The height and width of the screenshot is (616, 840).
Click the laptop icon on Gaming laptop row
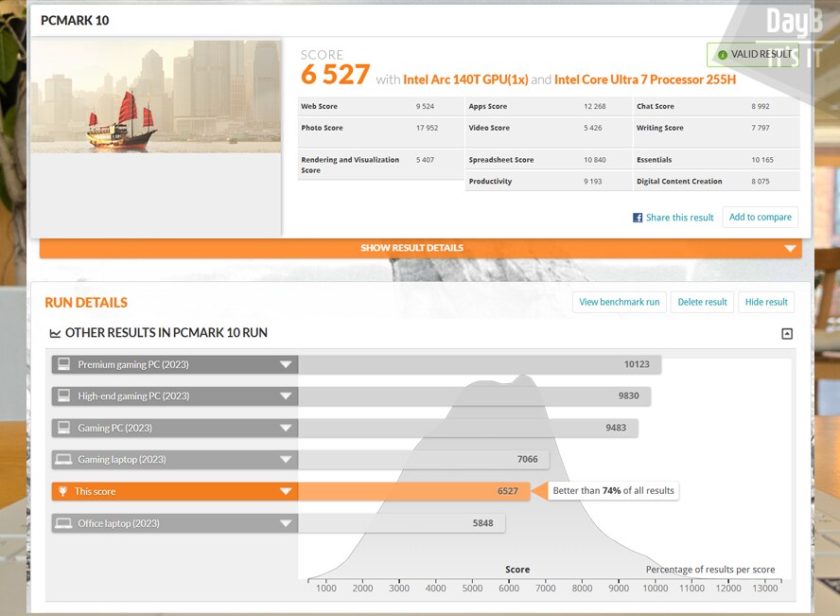[64, 460]
